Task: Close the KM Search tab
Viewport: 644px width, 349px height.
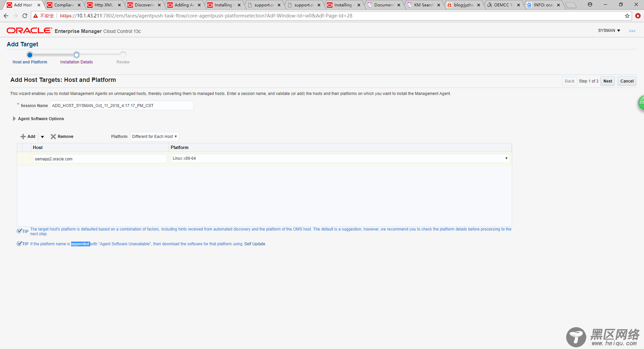Action: (x=439, y=5)
